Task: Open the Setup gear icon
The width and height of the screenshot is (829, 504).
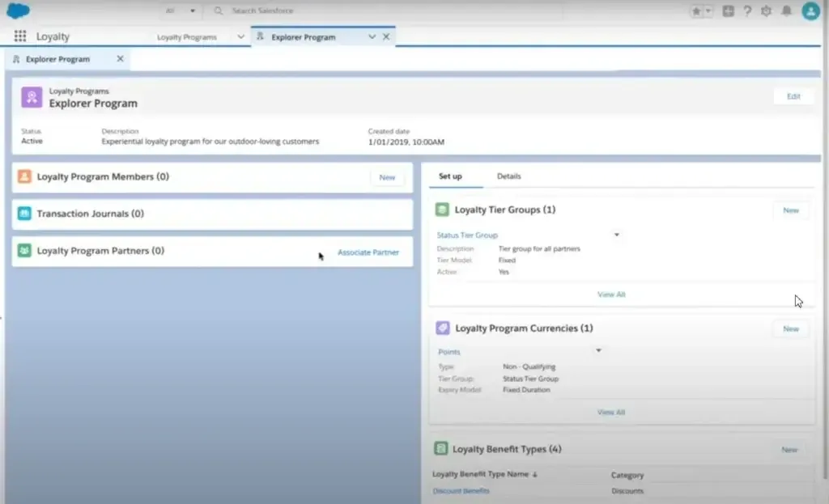Action: point(766,11)
